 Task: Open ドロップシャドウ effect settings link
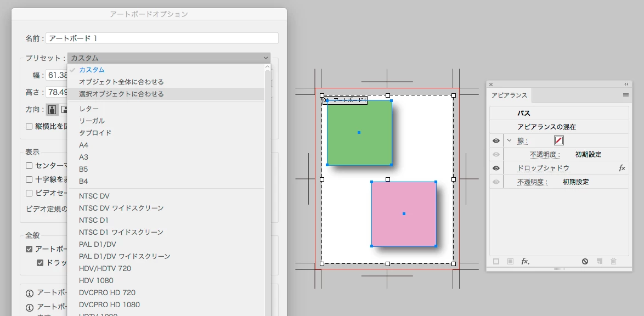pyautogui.click(x=543, y=168)
